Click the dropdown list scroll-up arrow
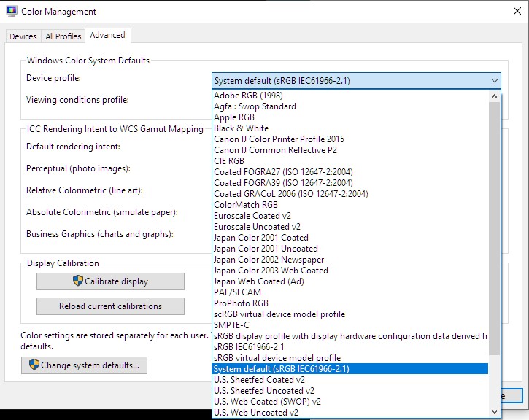This screenshot has height=420, width=529. pos(495,96)
